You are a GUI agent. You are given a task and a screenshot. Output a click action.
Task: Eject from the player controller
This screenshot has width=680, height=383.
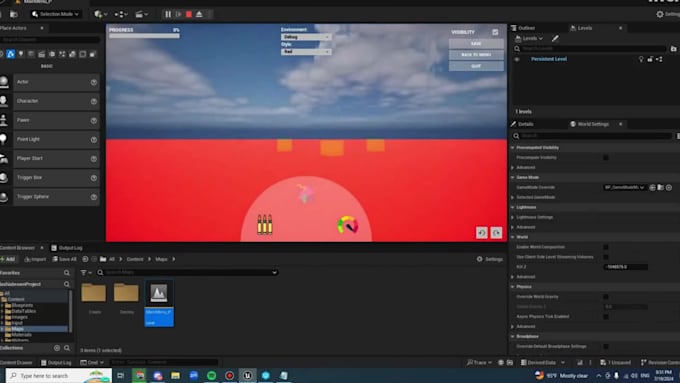[199, 14]
